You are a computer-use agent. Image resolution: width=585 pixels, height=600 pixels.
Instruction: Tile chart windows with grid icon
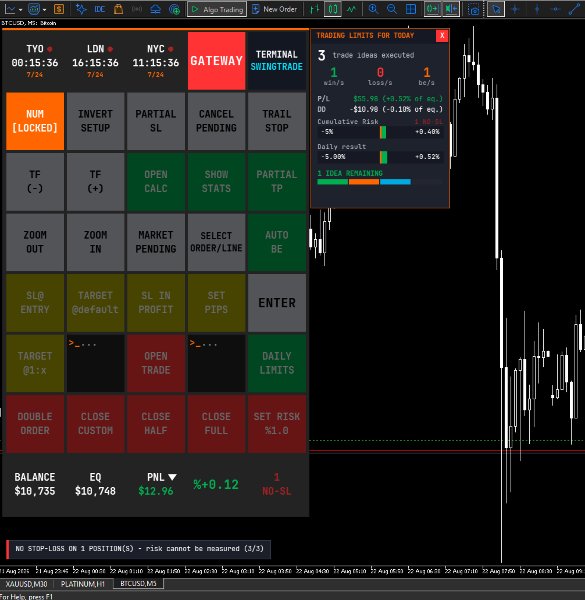coord(411,9)
